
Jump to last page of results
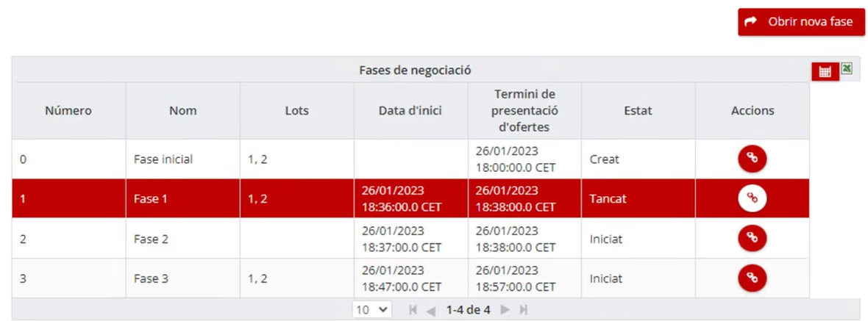523,310
